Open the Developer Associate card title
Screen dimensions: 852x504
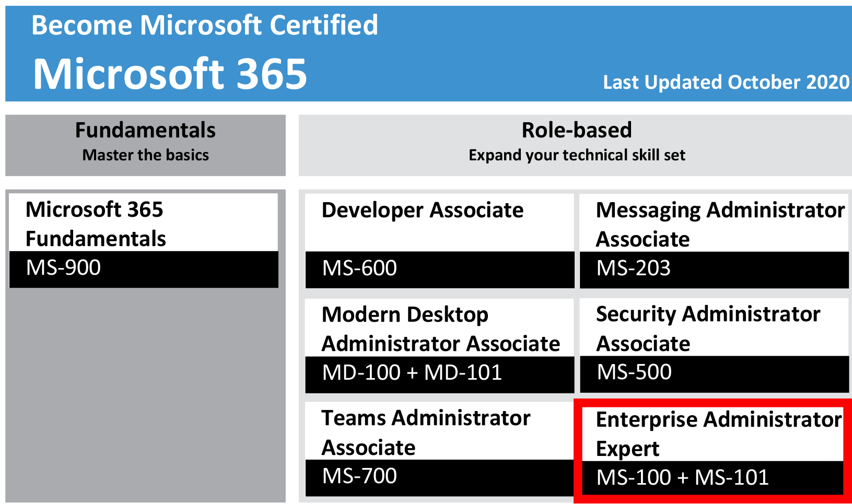click(x=422, y=210)
